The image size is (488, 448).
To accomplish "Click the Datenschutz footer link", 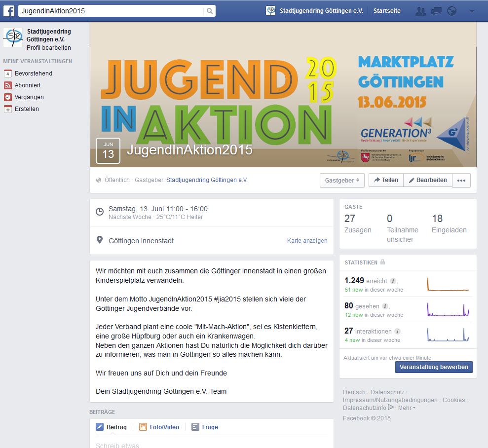I will tap(387, 392).
